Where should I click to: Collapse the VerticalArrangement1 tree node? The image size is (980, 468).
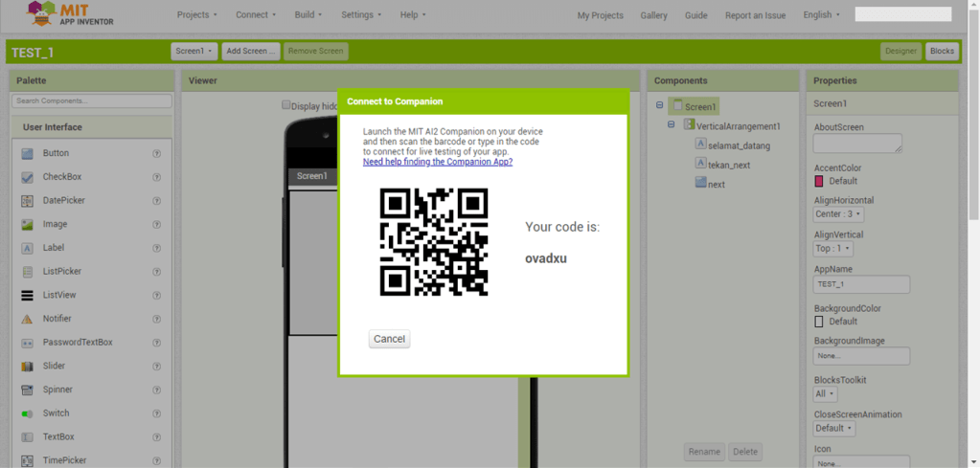point(671,125)
